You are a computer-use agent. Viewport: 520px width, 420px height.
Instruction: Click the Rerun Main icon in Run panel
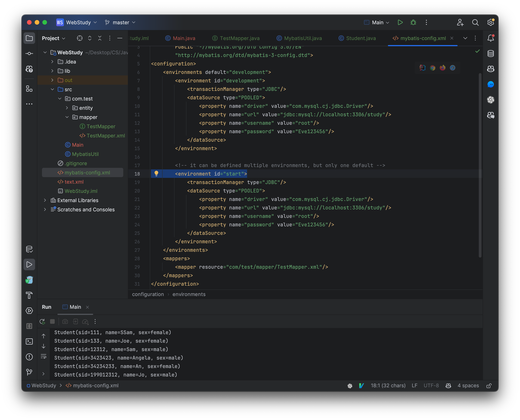tap(42, 321)
